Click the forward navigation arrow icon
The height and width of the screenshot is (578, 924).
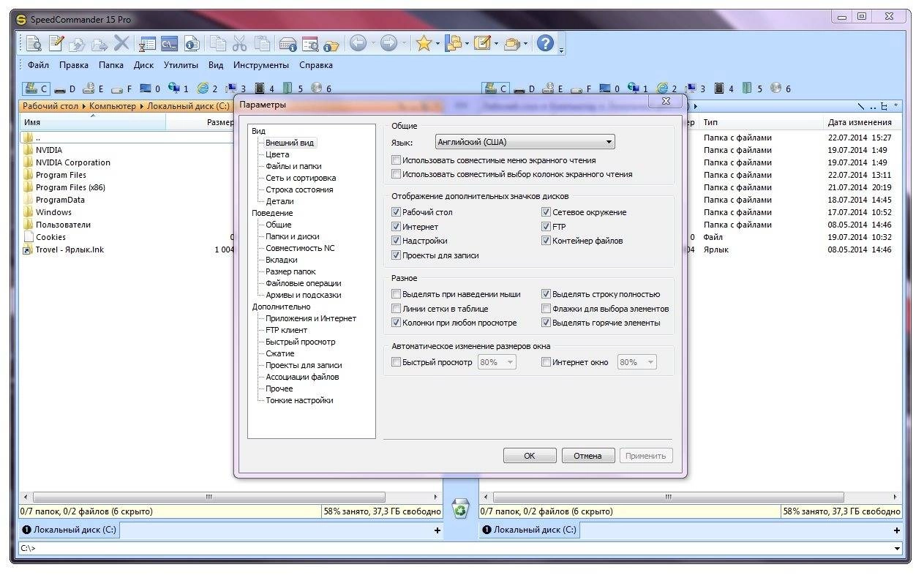click(388, 44)
